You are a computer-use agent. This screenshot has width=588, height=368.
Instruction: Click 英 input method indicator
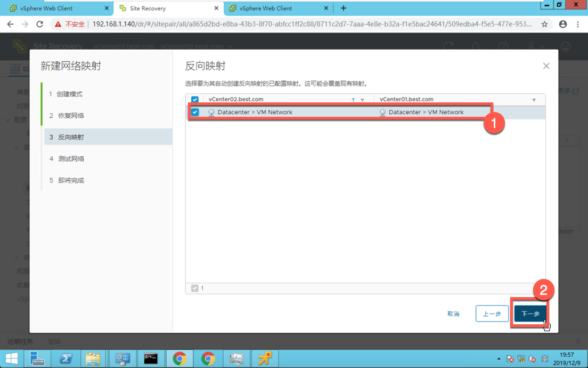tap(544, 359)
